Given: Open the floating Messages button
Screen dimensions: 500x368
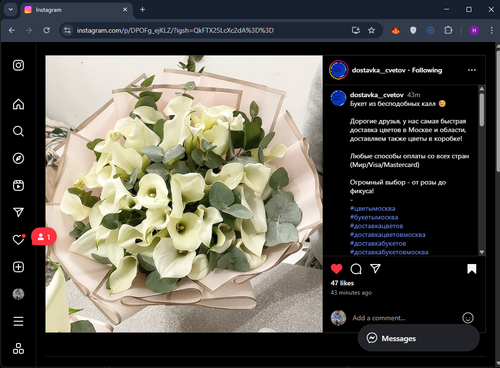Looking at the screenshot, I should pyautogui.click(x=419, y=338).
